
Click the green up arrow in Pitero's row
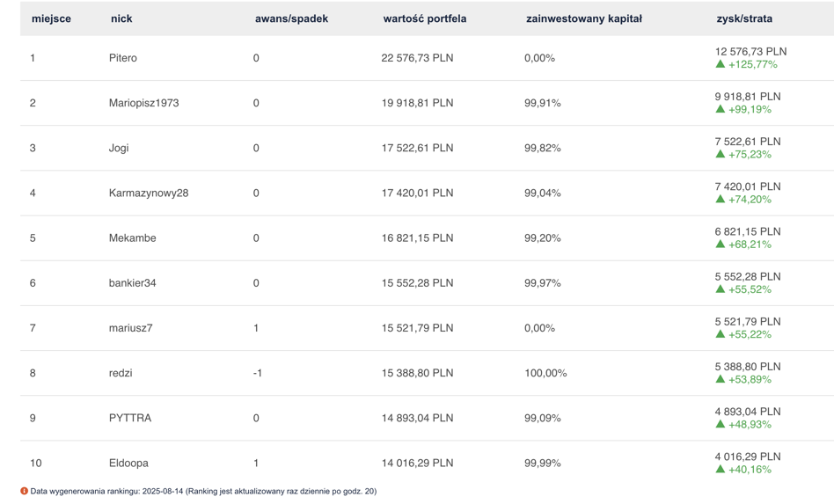pos(721,64)
